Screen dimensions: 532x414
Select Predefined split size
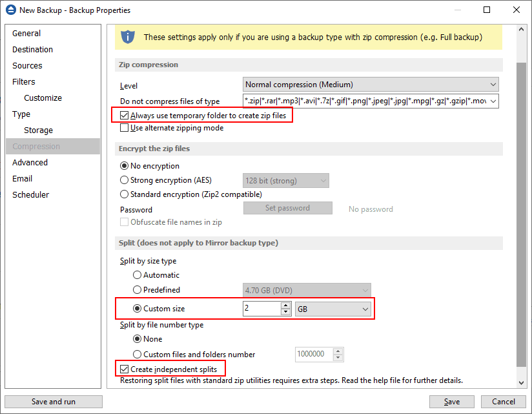point(137,290)
